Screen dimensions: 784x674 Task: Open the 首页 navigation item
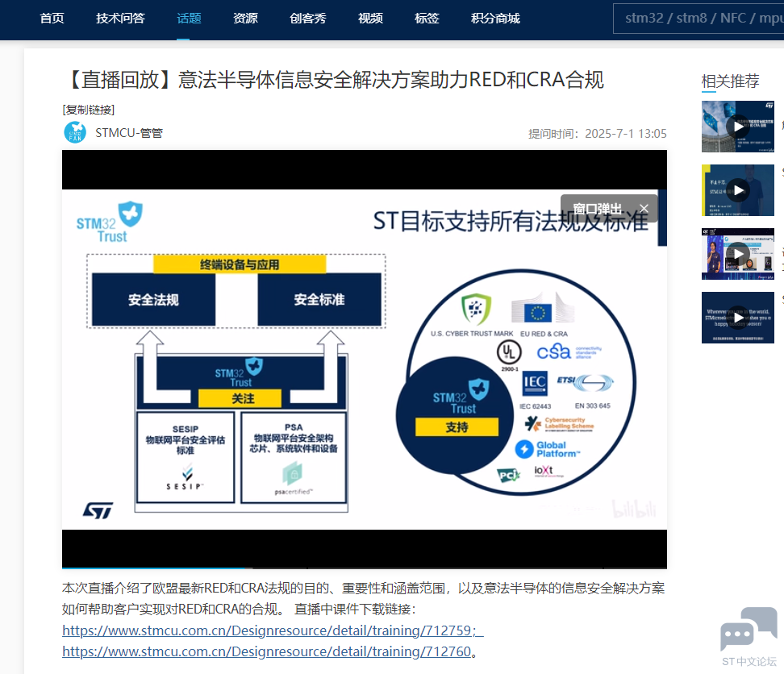(52, 19)
